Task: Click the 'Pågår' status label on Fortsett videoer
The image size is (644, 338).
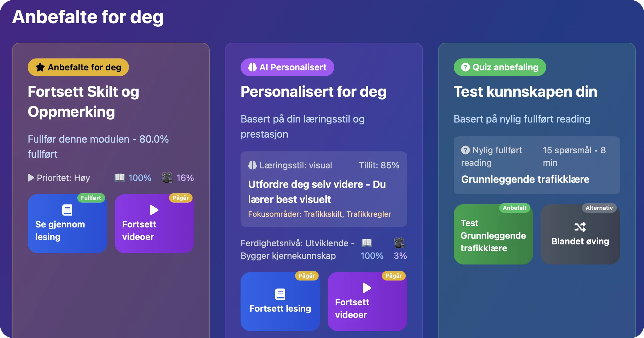Action: (x=181, y=198)
